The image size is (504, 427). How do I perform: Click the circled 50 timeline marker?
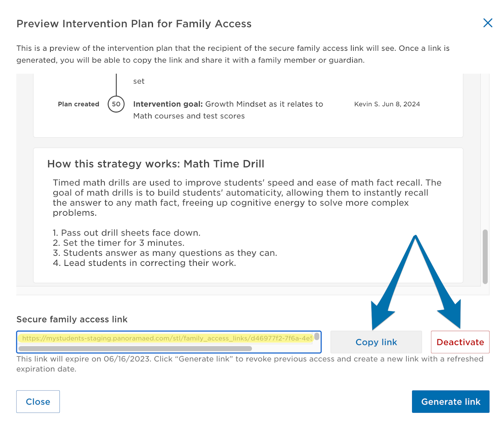tap(116, 104)
